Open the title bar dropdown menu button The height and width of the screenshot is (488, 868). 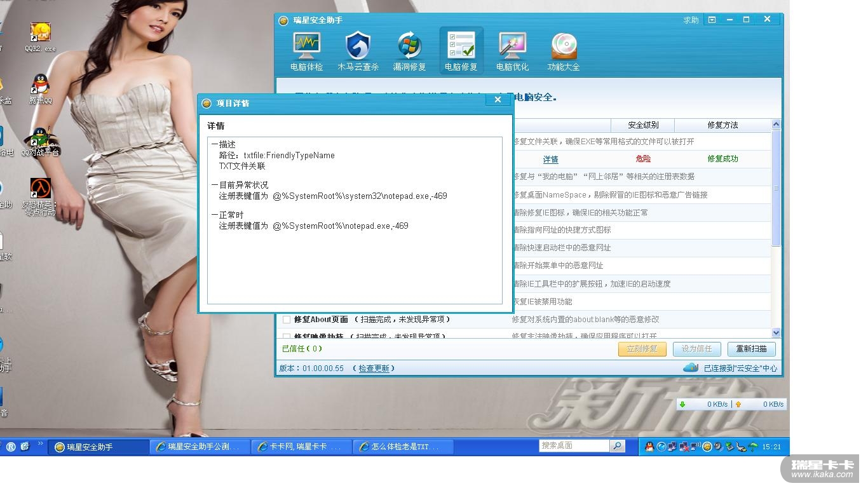click(712, 20)
